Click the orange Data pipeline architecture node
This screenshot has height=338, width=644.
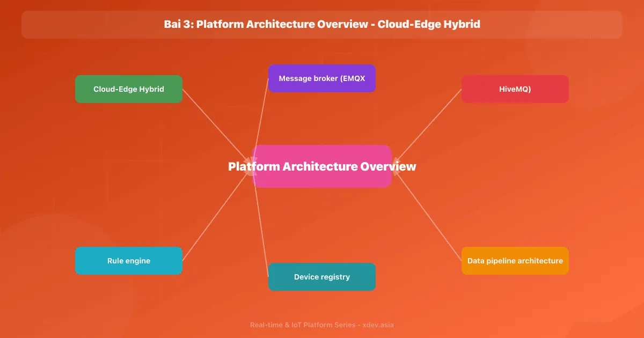515,261
